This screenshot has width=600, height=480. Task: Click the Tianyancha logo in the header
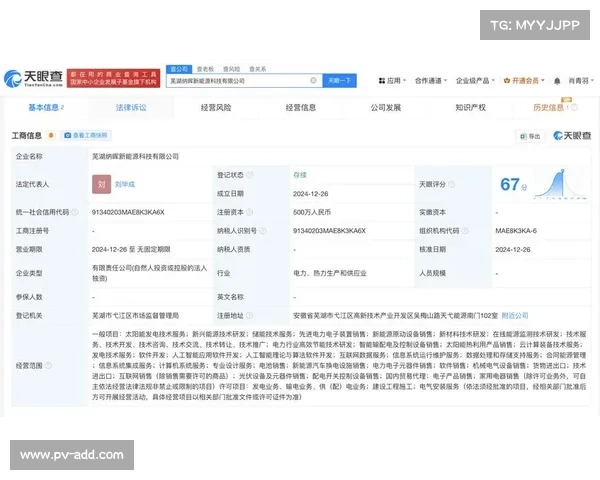point(33,78)
